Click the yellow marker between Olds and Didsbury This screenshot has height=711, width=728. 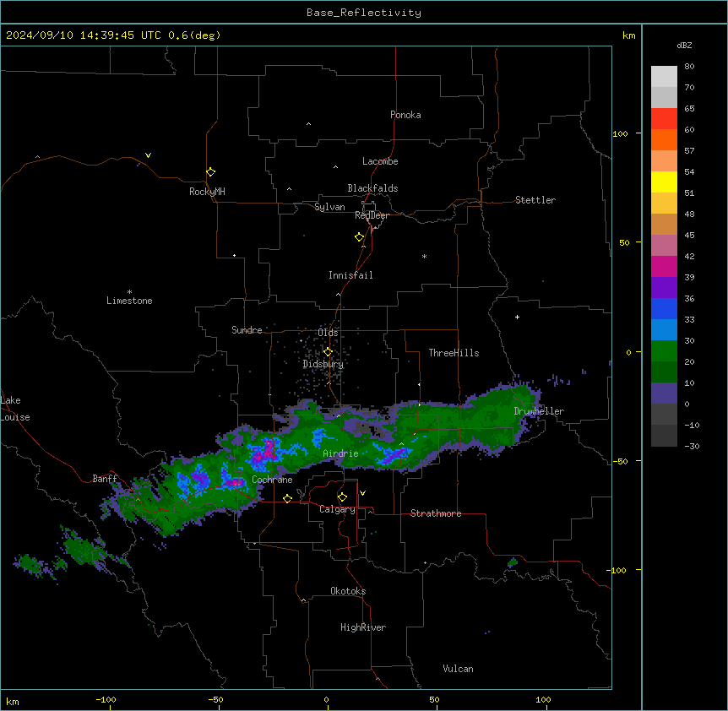pyautogui.click(x=328, y=352)
